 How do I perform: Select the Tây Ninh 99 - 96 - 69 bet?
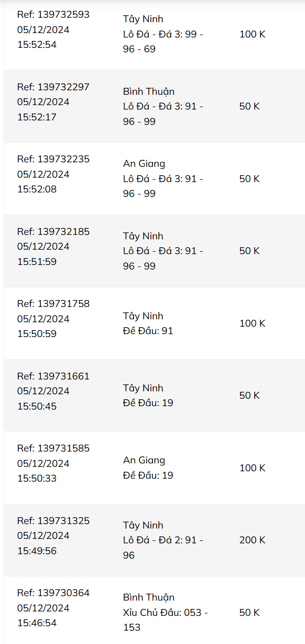(x=163, y=34)
